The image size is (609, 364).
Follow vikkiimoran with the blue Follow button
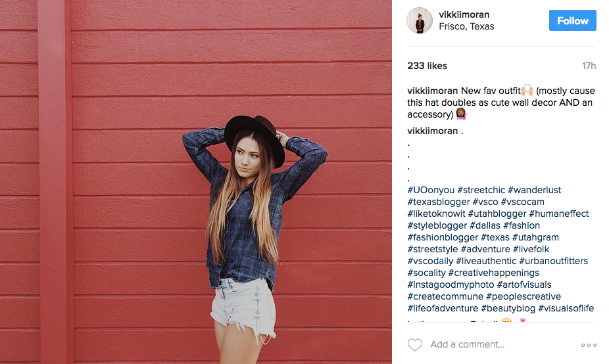click(x=572, y=20)
